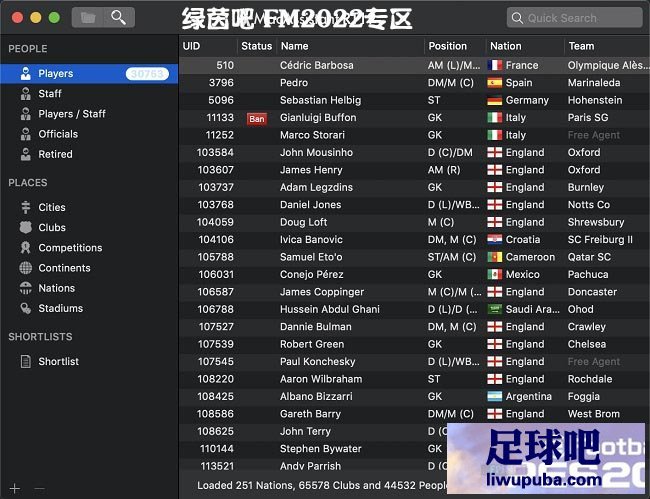Click the Ban status badge for Gianluigi Buffon

click(x=257, y=119)
